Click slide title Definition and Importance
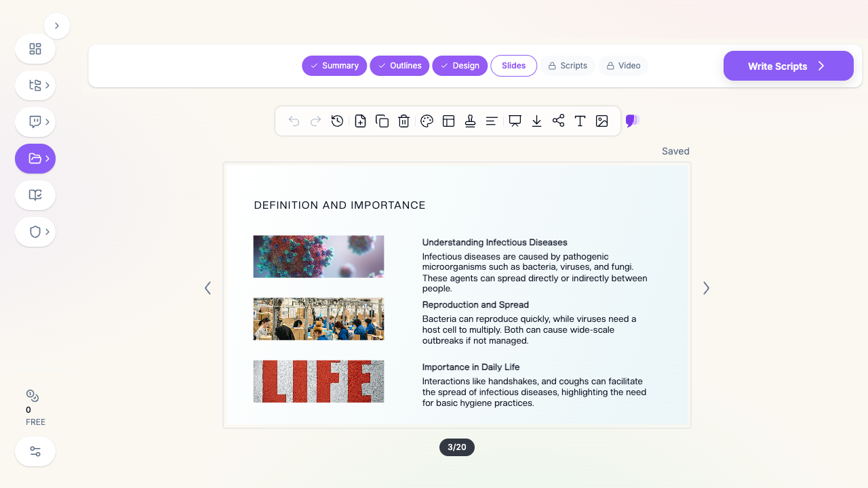The image size is (868, 488). pos(340,205)
